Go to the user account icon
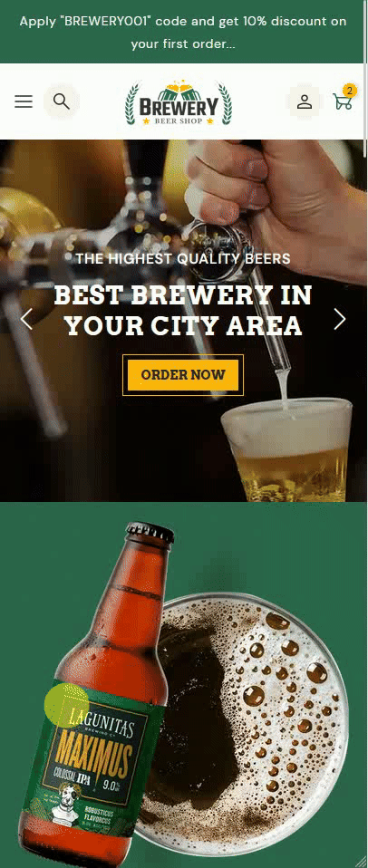 [305, 101]
